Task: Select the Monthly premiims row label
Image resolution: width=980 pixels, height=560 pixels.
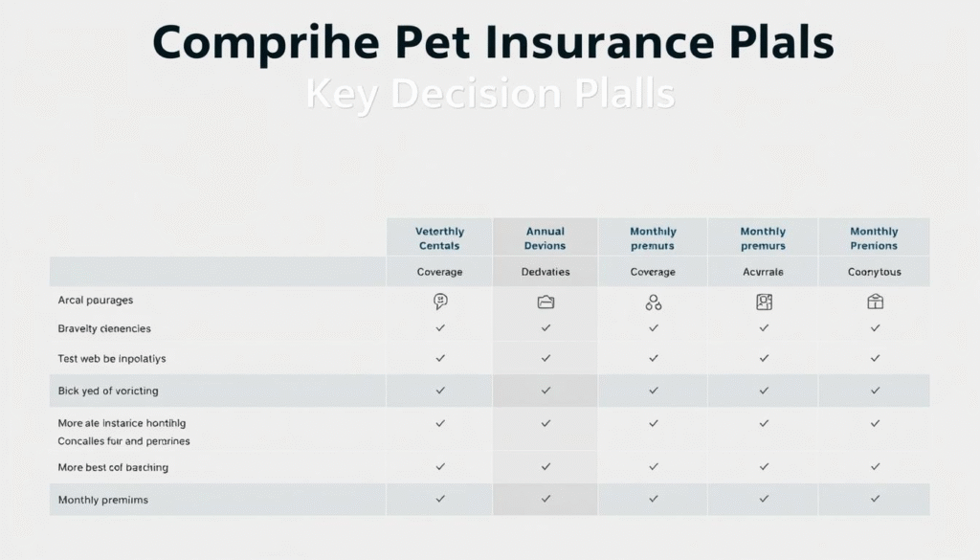Action: [x=103, y=500]
